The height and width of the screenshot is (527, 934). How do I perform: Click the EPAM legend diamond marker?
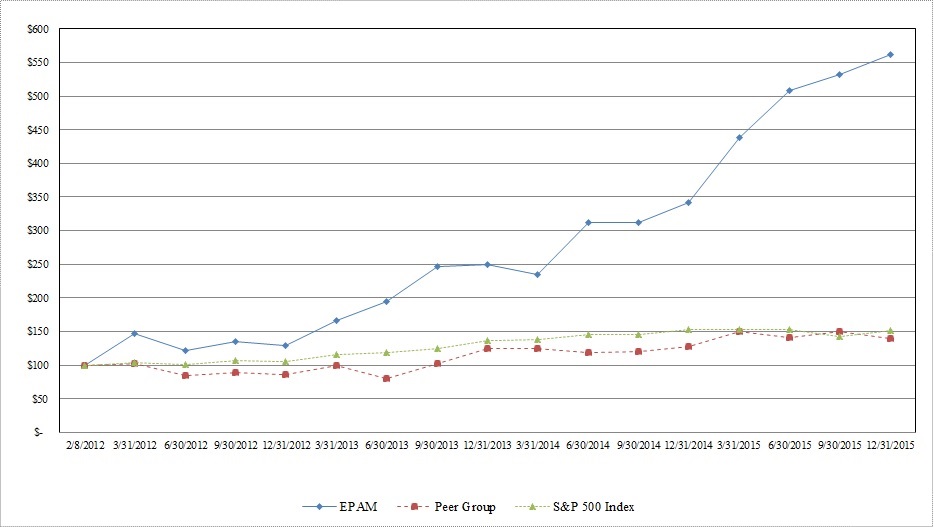319,507
